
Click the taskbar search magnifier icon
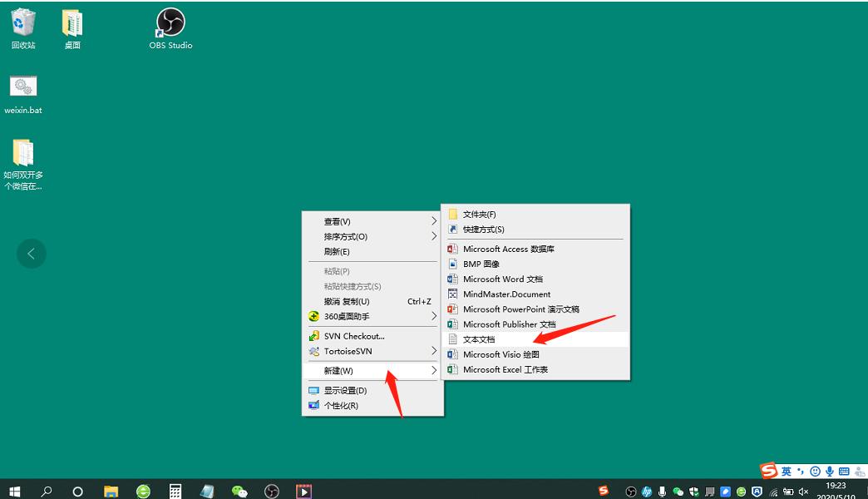coord(47,492)
